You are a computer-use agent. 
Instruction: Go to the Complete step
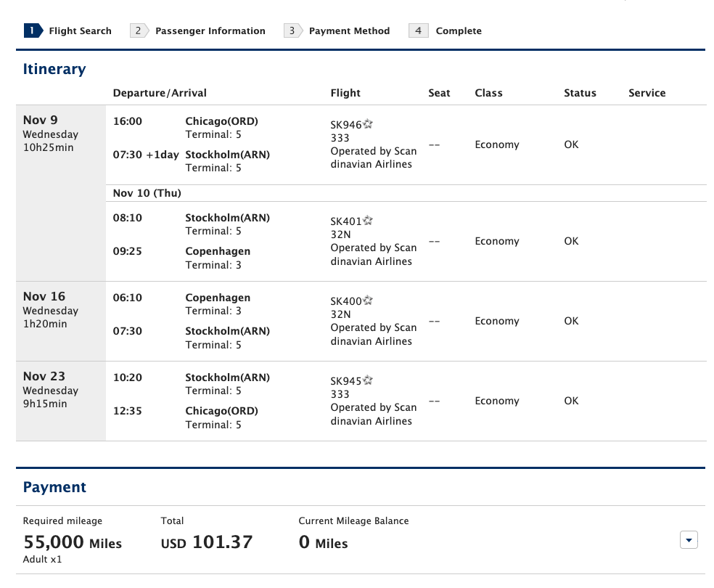pos(458,30)
